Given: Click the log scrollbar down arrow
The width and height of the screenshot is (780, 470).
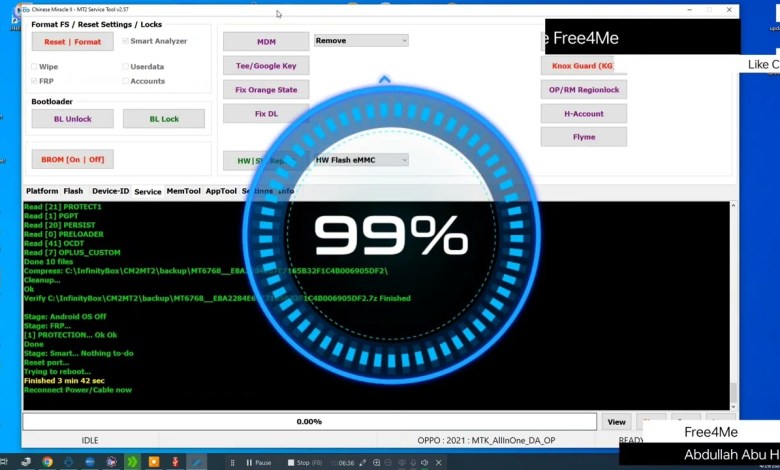Looking at the screenshot, I should (x=733, y=406).
